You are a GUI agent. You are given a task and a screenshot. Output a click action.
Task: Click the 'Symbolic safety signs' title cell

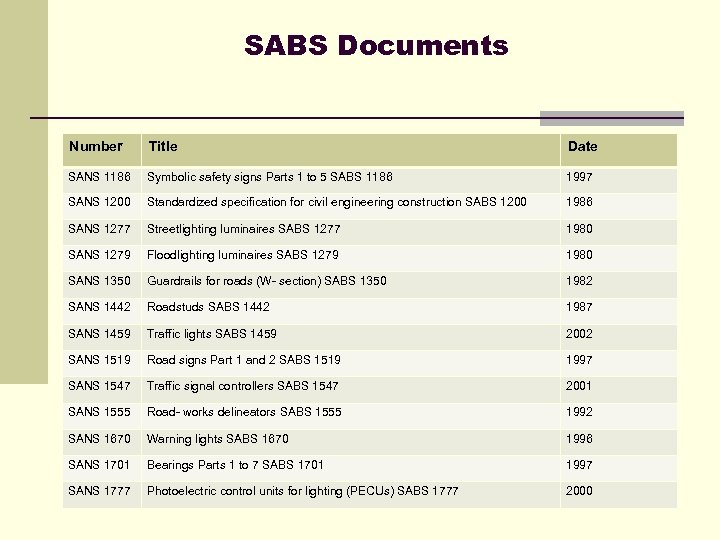tap(270, 177)
